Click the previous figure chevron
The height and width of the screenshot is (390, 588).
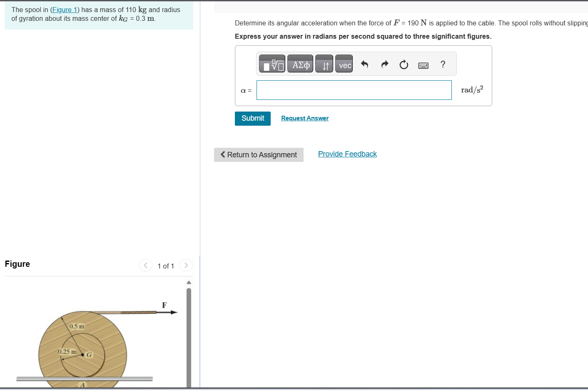[x=145, y=265]
